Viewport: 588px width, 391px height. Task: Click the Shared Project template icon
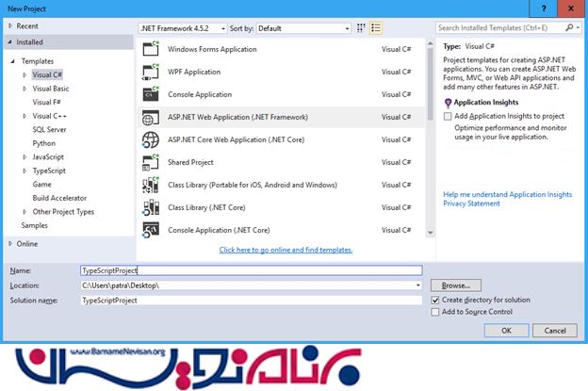pyautogui.click(x=151, y=162)
